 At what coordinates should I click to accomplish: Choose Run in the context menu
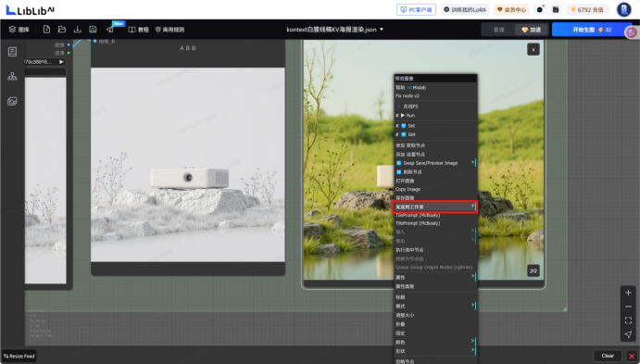point(435,116)
